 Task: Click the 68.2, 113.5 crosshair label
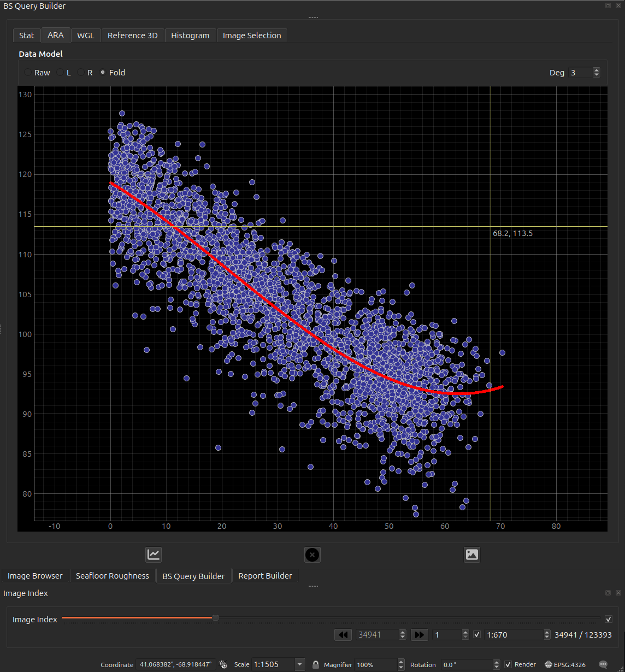(x=512, y=233)
